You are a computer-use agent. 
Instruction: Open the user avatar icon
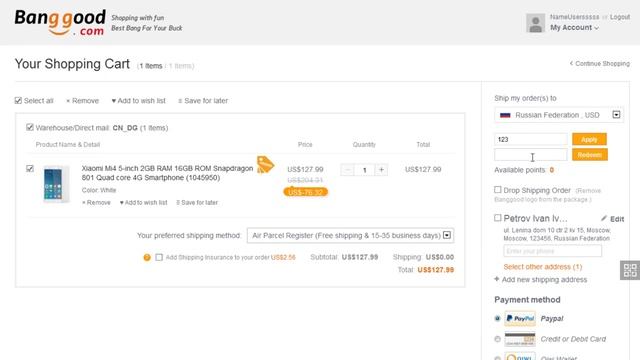(535, 23)
